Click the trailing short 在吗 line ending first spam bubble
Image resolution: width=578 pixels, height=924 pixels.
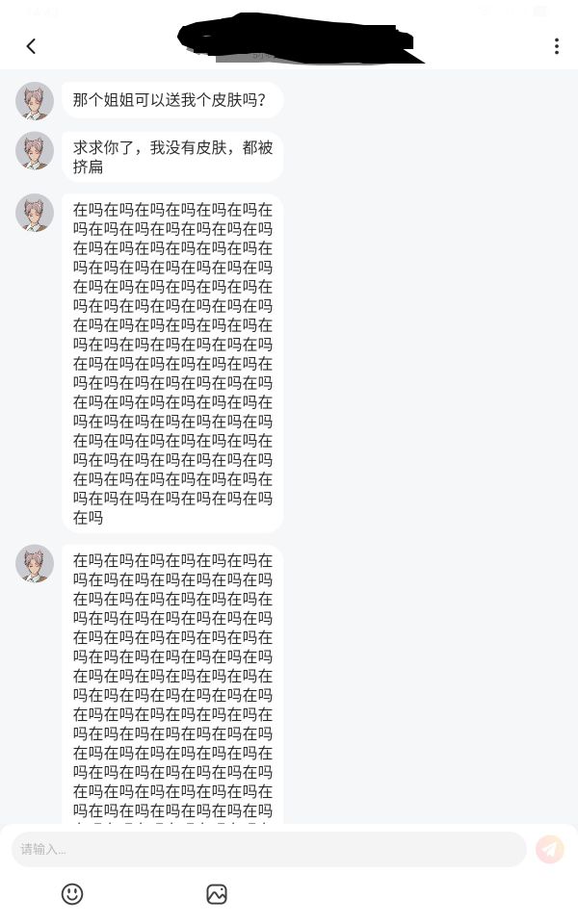coord(88,518)
